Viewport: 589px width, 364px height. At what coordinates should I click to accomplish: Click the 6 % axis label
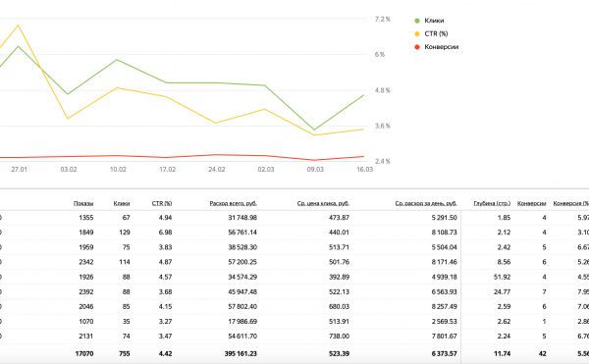(x=380, y=54)
